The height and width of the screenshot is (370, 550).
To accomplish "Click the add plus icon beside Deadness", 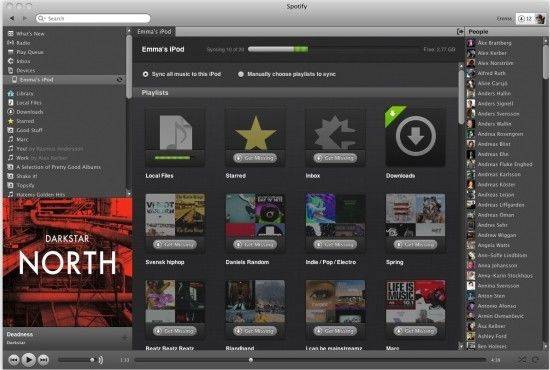I will 125,337.
